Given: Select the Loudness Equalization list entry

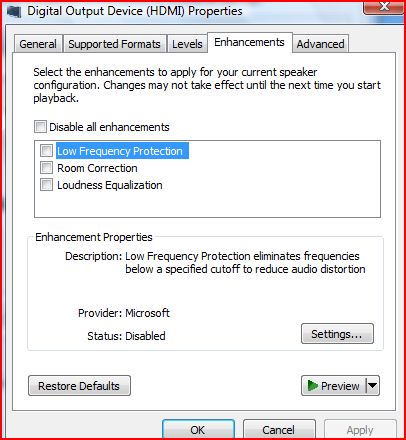Looking at the screenshot, I should 110,185.
